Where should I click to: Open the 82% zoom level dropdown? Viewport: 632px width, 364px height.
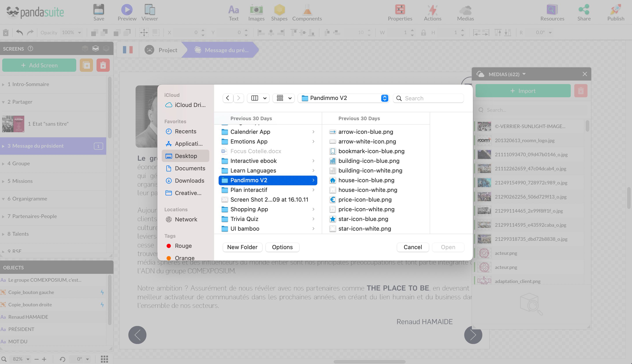(x=28, y=359)
